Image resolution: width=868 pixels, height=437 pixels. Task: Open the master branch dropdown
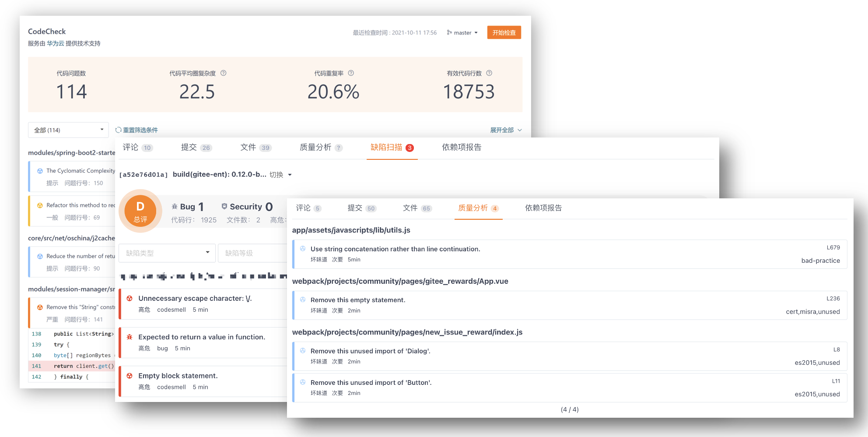[462, 33]
